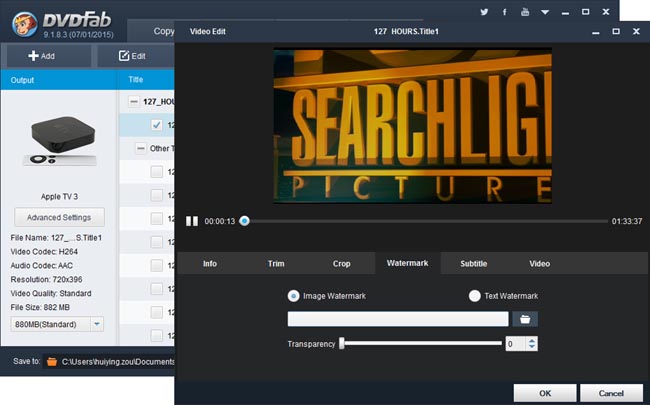Cancel the Video Edit dialog
This screenshot has width=650, height=405.
tap(611, 393)
